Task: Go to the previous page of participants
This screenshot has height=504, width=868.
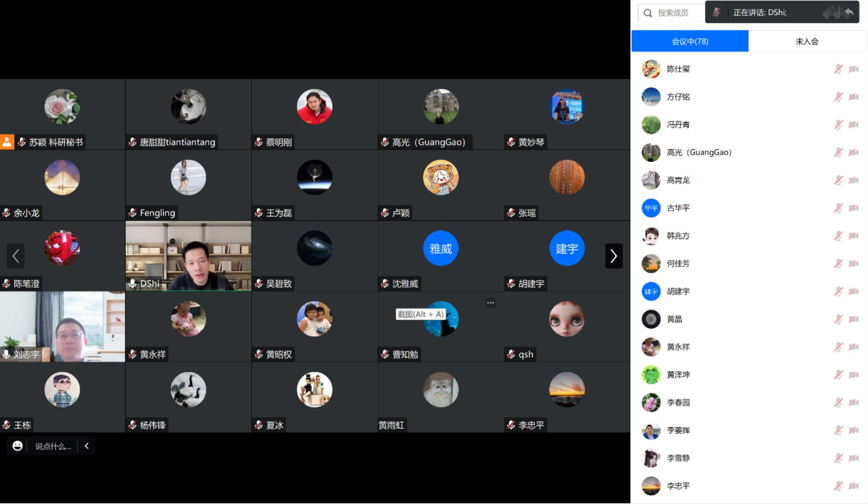Action: (x=15, y=256)
